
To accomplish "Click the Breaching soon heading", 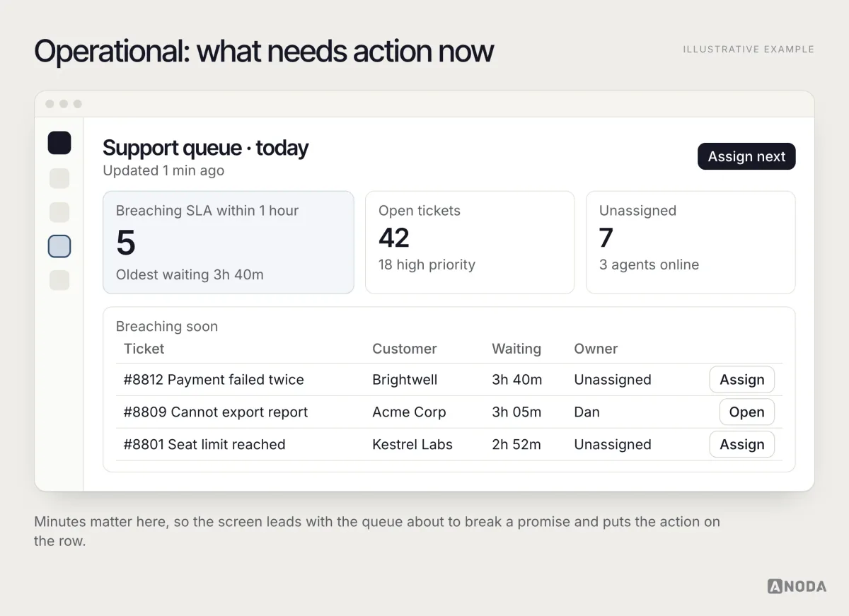I will (167, 327).
